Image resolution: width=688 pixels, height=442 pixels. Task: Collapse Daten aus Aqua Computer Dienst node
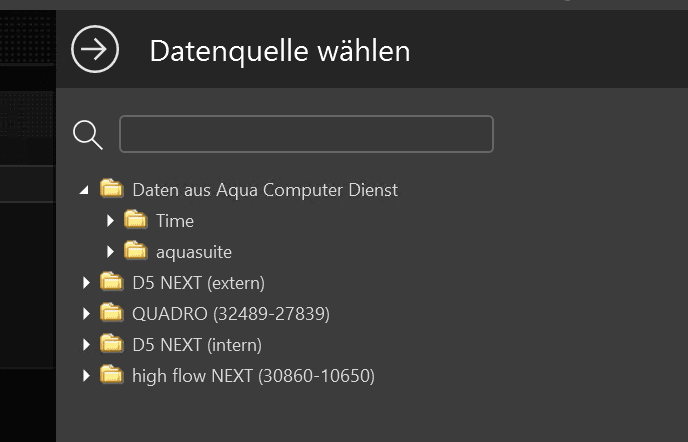pos(84,190)
